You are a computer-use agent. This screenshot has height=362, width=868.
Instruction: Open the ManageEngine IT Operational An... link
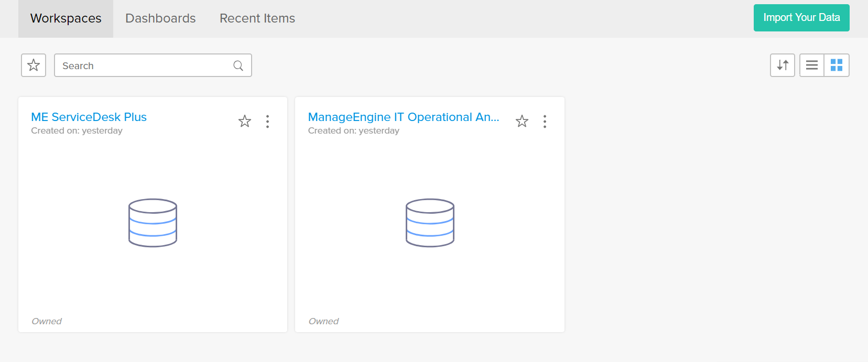coord(404,117)
